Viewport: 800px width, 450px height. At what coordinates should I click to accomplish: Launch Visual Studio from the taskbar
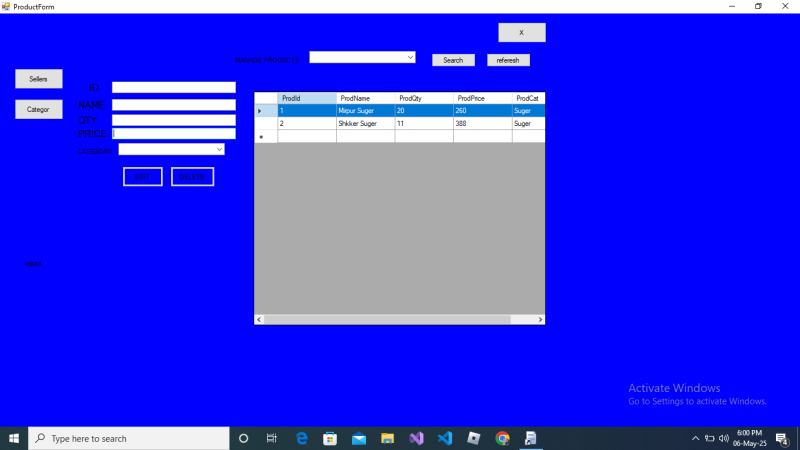(x=416, y=438)
